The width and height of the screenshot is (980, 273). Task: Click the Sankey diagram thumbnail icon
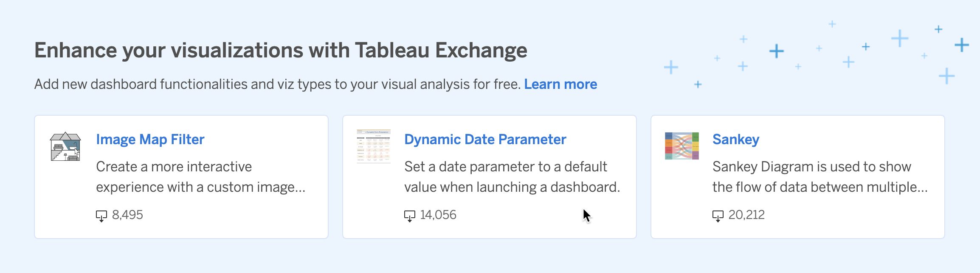tap(682, 146)
